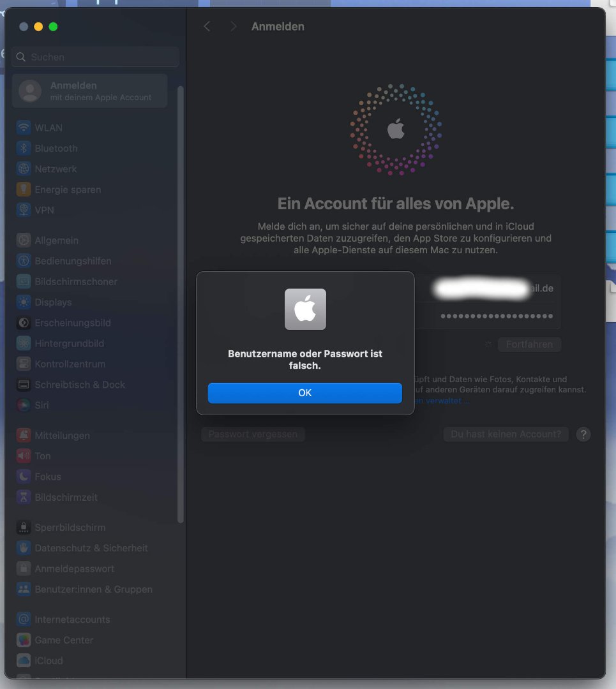
Task: Select the Kontrollzentrum label
Action: tap(70, 364)
